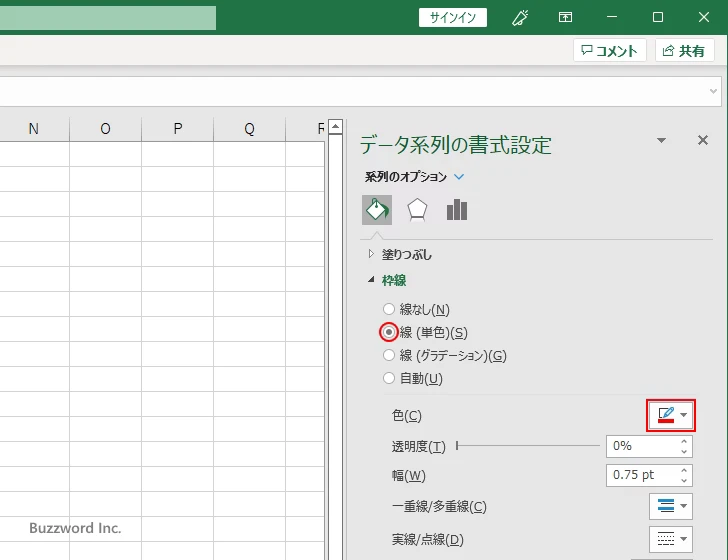The height and width of the screenshot is (560, 728).
Task: Click the 透明度 slider track
Action: pyautogui.click(x=528, y=446)
